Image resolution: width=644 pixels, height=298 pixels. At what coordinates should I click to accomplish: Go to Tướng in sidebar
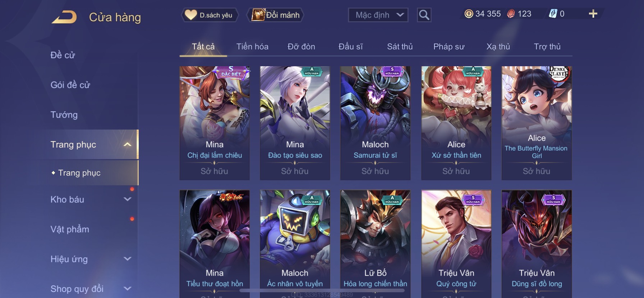[64, 115]
